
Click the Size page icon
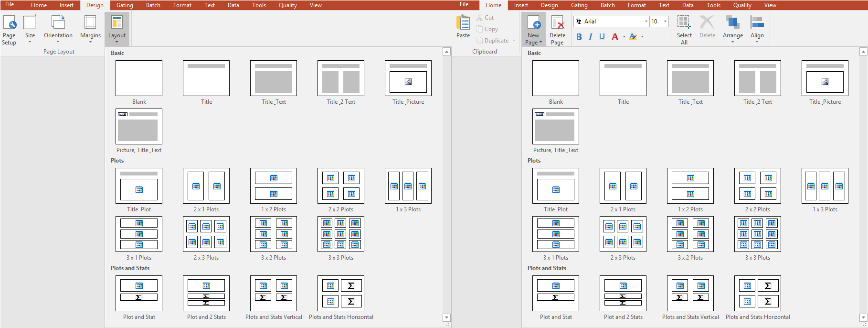(x=30, y=22)
